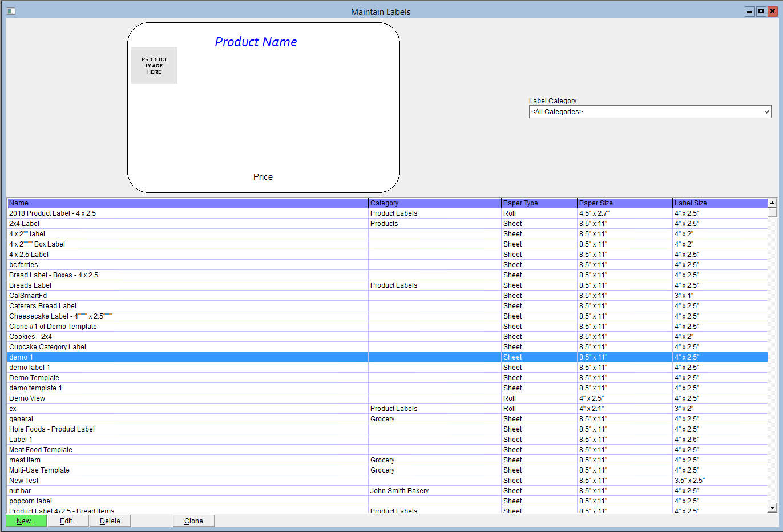Click the Paper Size column header
Viewport: 783px width, 532px height.
click(x=625, y=203)
